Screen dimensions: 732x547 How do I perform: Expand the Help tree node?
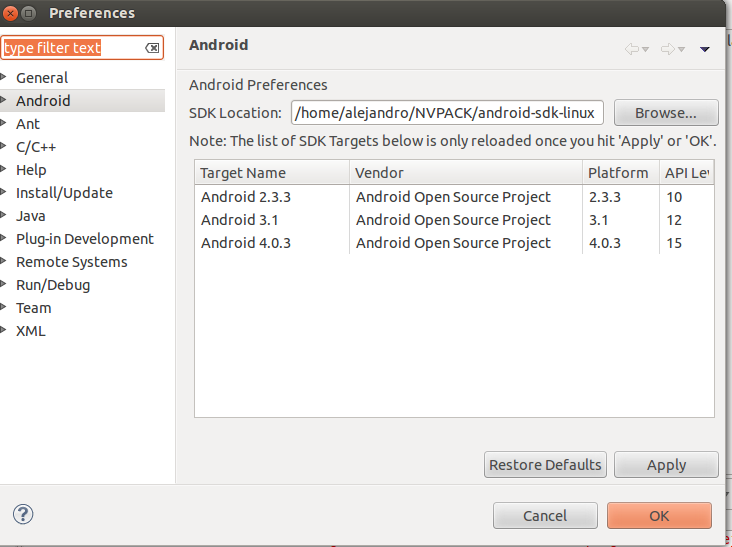click(4, 168)
